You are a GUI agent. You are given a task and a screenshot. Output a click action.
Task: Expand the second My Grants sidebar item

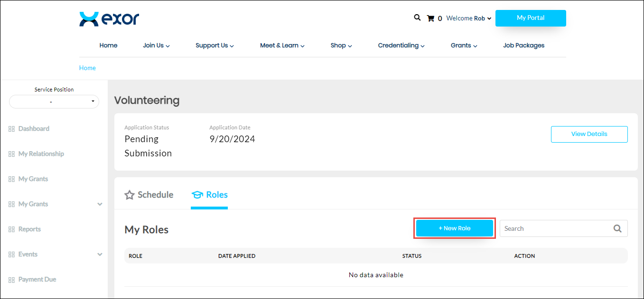[100, 204]
